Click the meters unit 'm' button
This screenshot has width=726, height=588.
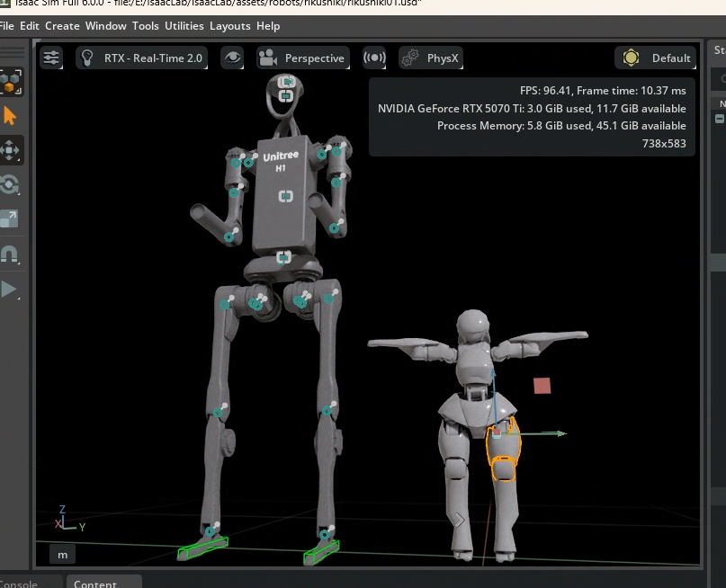62,554
